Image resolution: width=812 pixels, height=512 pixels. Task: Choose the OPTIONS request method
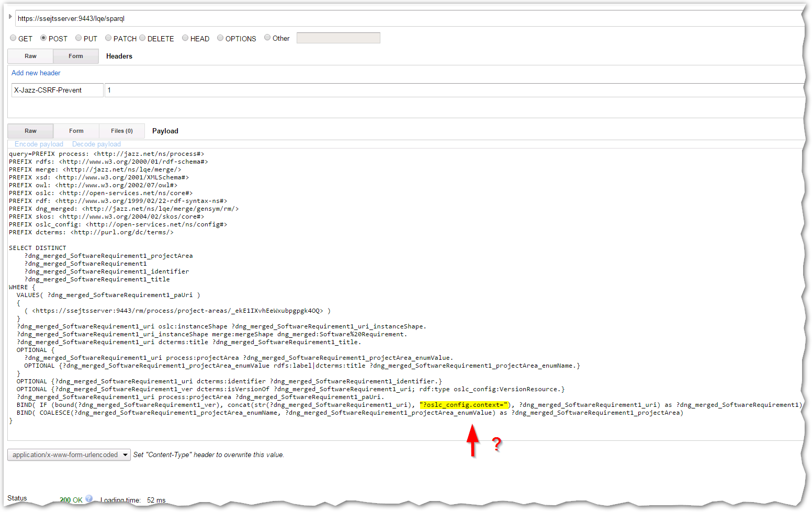220,38
